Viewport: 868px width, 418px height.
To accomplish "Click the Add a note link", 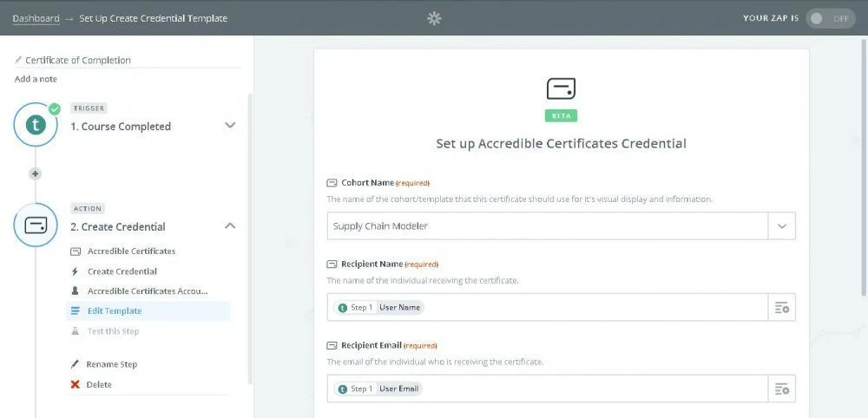I will [36, 79].
